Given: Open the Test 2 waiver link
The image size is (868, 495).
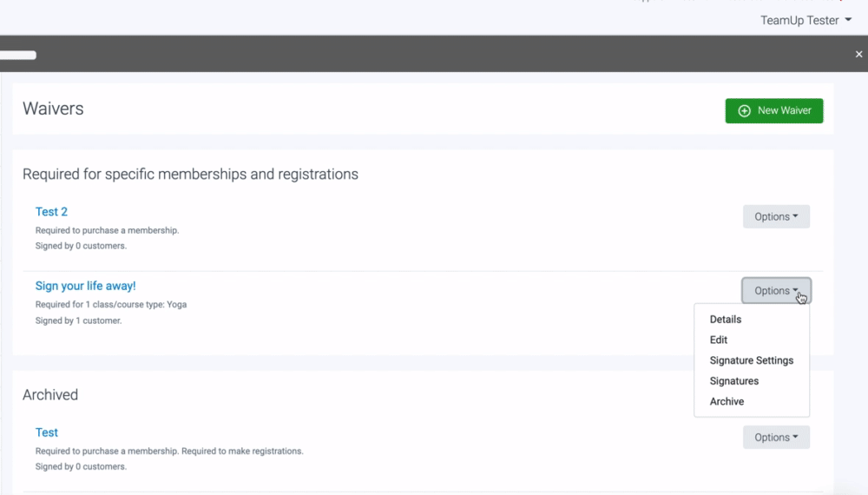Looking at the screenshot, I should tap(51, 212).
